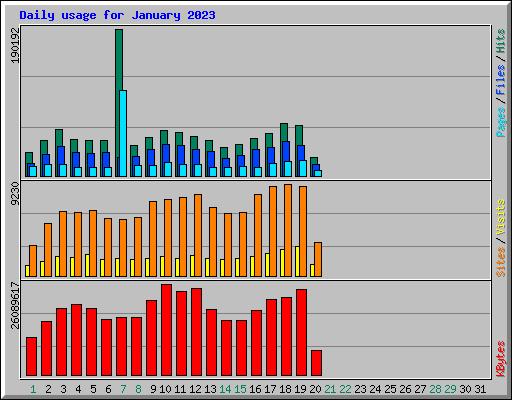Click the orange sites bar for day 1
Viewport: 512px width, 400px height.
[33, 261]
